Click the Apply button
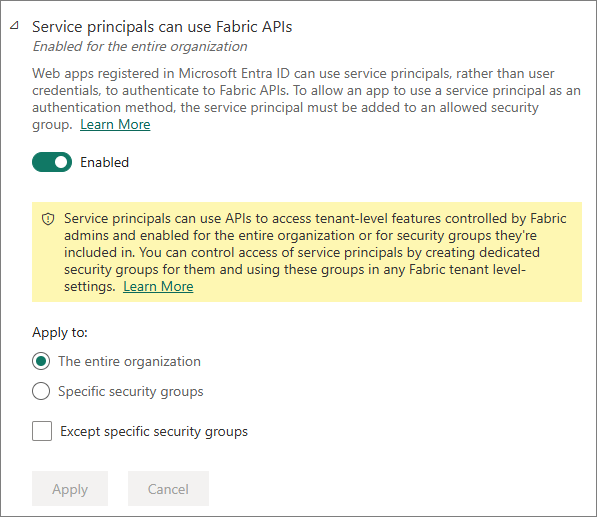The height and width of the screenshot is (517, 597). coord(70,489)
